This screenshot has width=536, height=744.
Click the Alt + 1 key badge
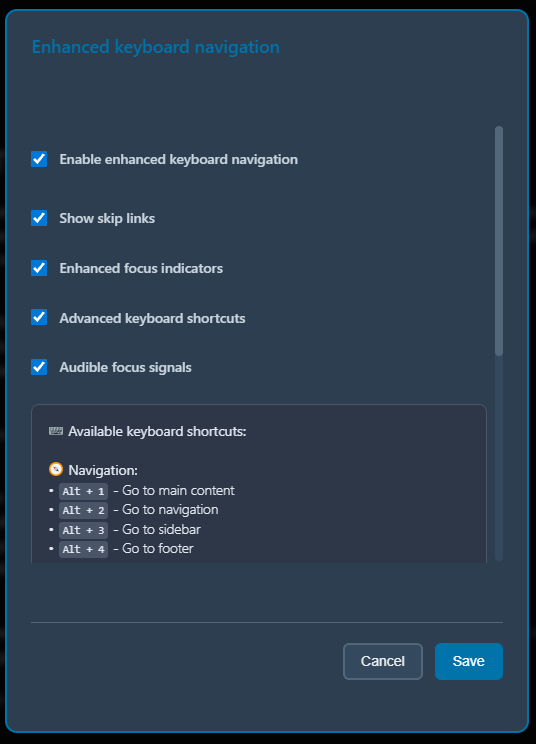(83, 491)
